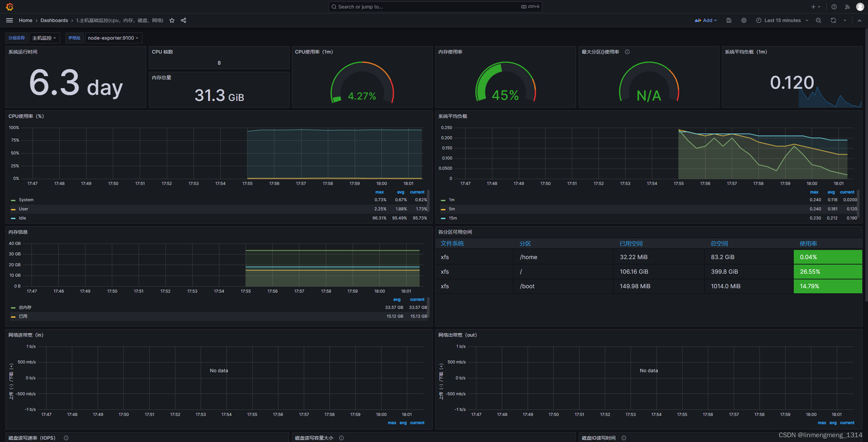
Task: Click the 26.55% usage cell for /
Action: (828, 272)
